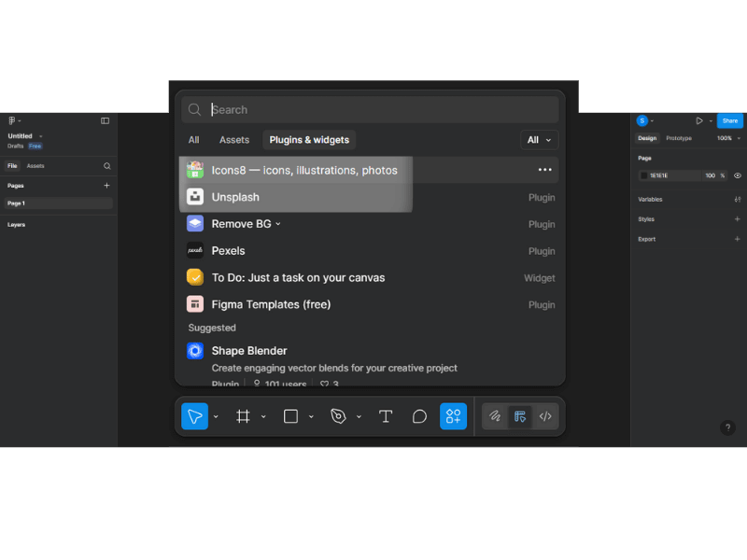Open the zoom level 100% dropdown
This screenshot has height=560, width=747.
[x=729, y=138]
